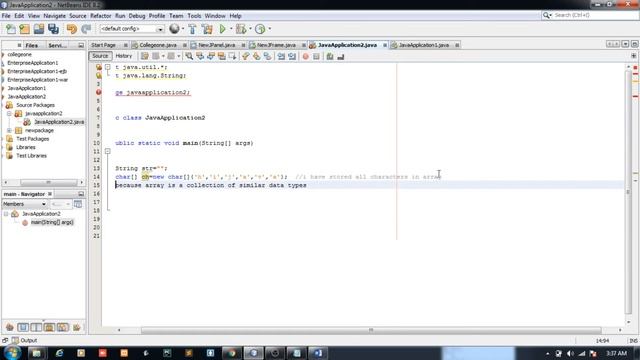
Task: Click the Uncomment icon in editor toolbar
Action: click(x=341, y=57)
